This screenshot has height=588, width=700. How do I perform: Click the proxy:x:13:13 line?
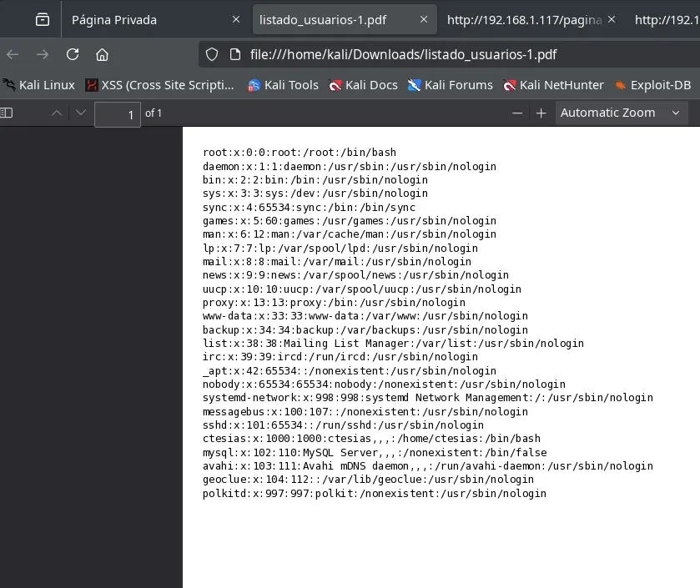click(x=334, y=303)
